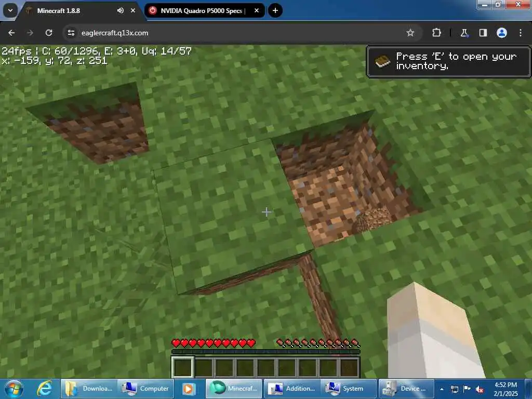Show hidden system tray icons
Image resolution: width=532 pixels, height=399 pixels.
pyautogui.click(x=442, y=389)
